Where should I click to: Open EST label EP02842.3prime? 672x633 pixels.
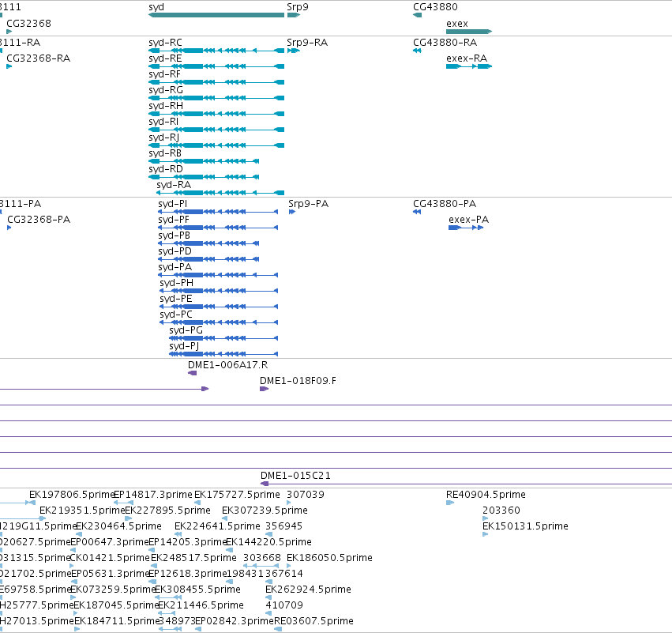[x=235, y=621]
